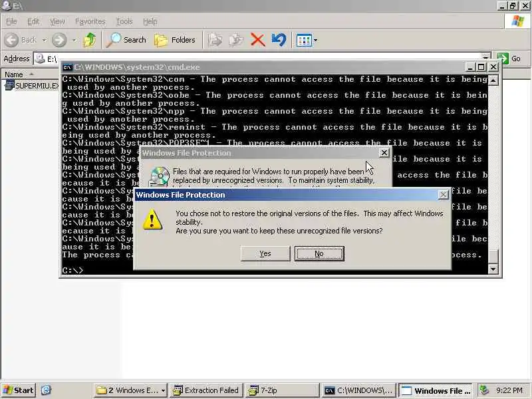Click the Back arrow icon in Explorer
The width and height of the screenshot is (532, 399).
tap(11, 40)
